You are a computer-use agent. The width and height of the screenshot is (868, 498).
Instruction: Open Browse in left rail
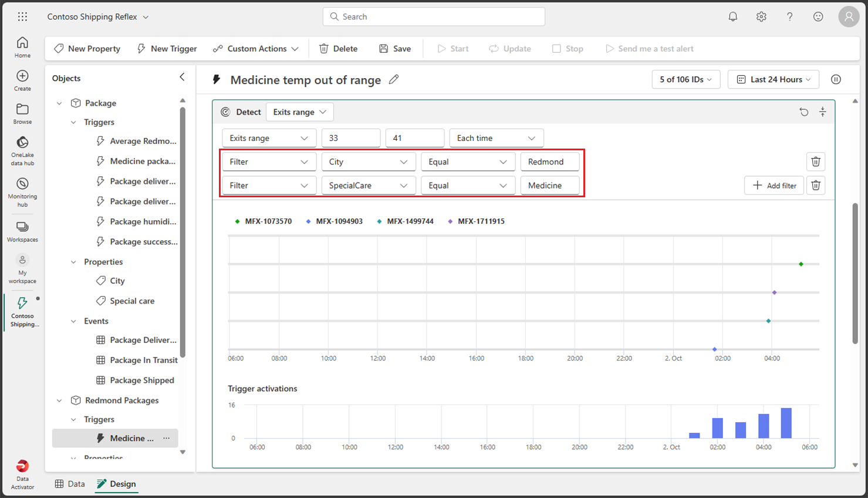click(x=22, y=114)
